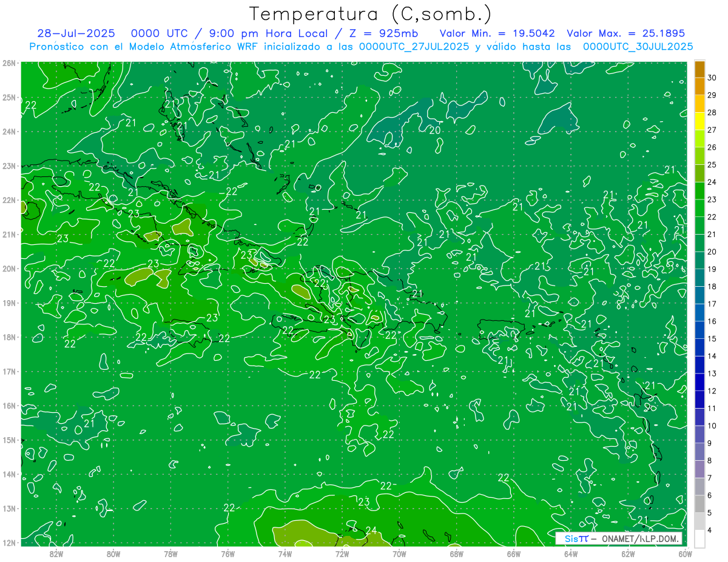Pick the white colorbar swatch below 4
The height and width of the screenshot is (562, 728).
pyautogui.click(x=699, y=538)
